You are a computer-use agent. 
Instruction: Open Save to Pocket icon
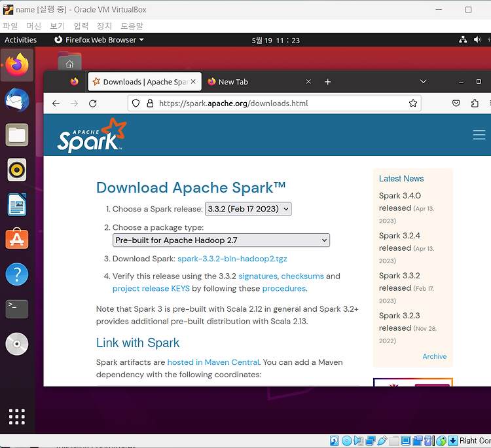pyautogui.click(x=456, y=103)
